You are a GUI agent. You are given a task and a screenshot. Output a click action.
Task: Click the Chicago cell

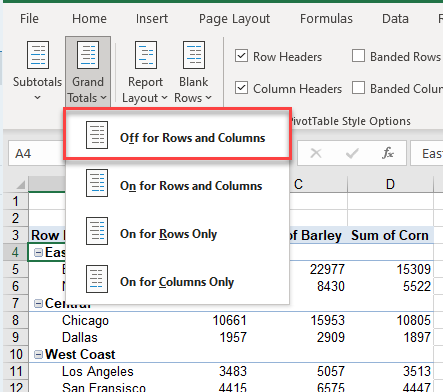pyautogui.click(x=85, y=320)
